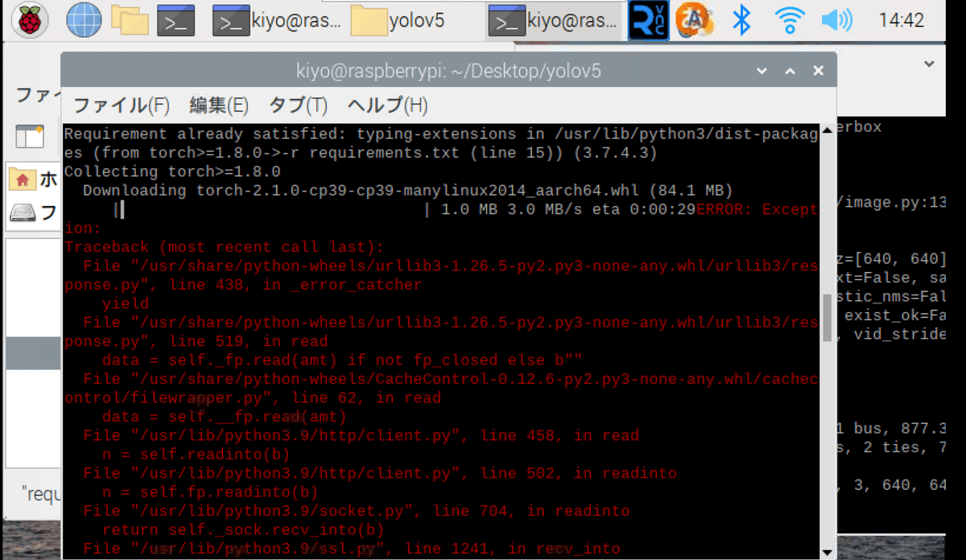This screenshot has width=966, height=560.
Task: Open the 編集(E) menu in terminal
Action: coord(219,105)
